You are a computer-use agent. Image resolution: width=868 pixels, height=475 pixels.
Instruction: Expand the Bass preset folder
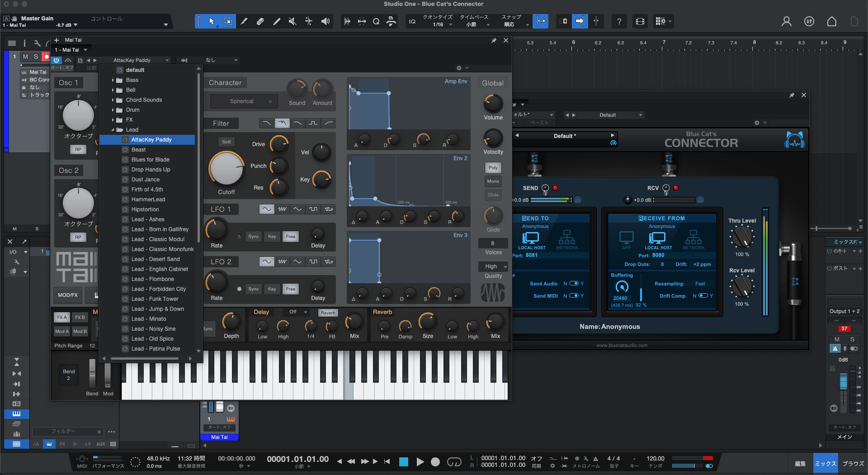[x=113, y=80]
